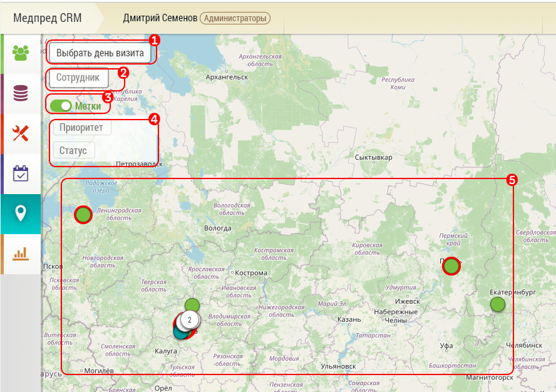Turn off the Метки toggle switch
The width and height of the screenshot is (556, 392).
[61, 106]
